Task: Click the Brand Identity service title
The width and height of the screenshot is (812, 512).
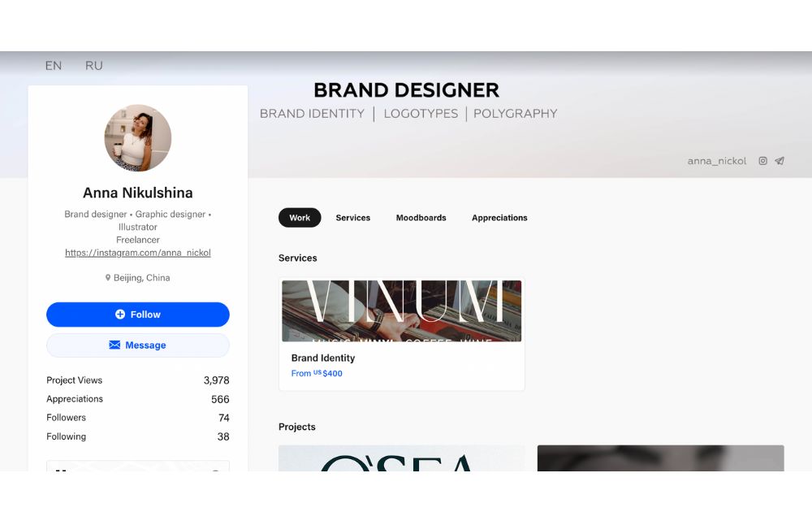Action: coord(323,358)
